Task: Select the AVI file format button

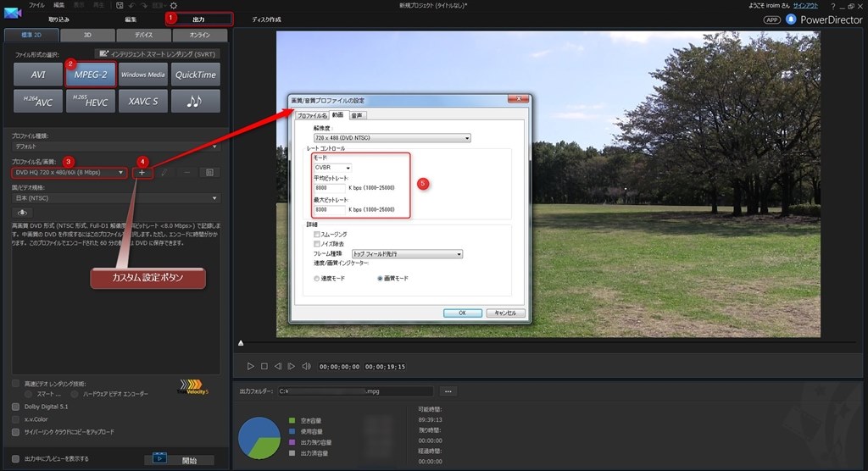Action: pos(37,75)
